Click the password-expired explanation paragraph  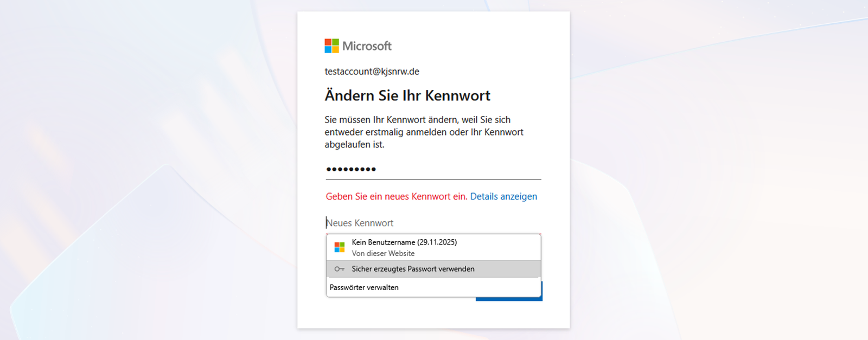424,132
